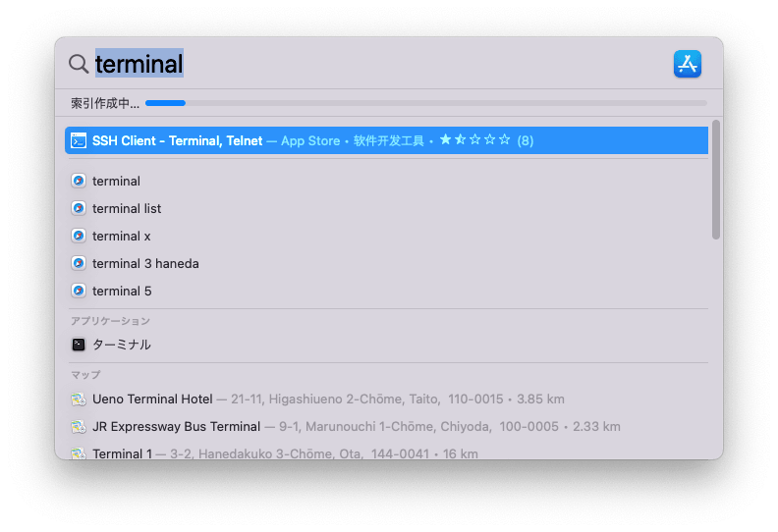Click in the Spotlight search field with "terminal"
This screenshot has width=778, height=532.
pos(377,64)
